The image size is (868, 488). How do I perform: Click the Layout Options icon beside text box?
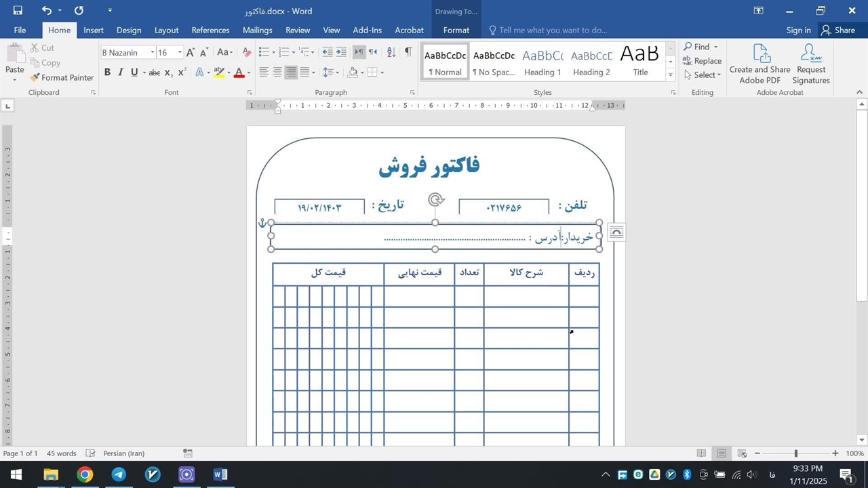click(616, 232)
